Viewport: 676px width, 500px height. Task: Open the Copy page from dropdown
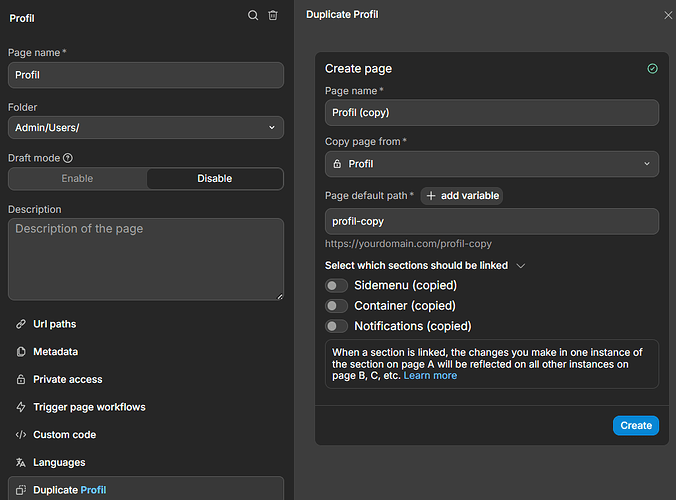click(x=491, y=164)
